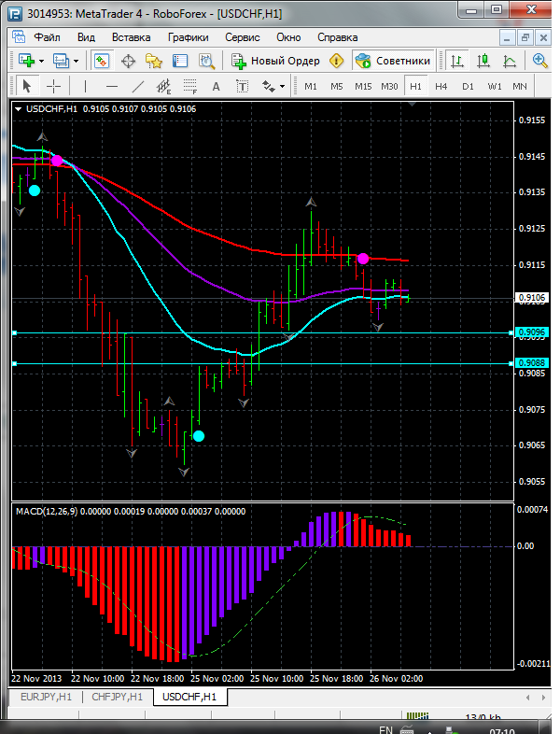
Task: Select the Horizontal Line drawing tool
Action: click(112, 86)
